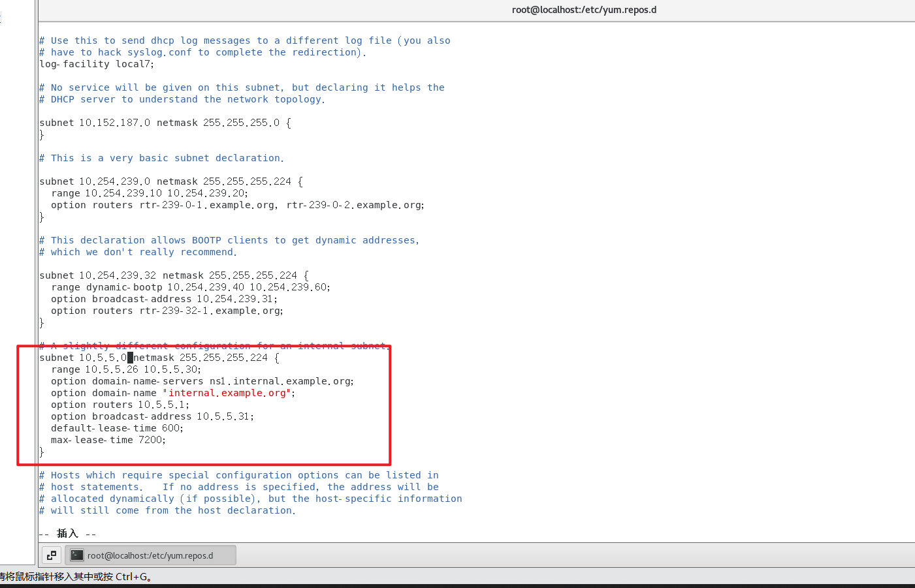
Task: Click the line 'subnet 10.254.239.0 netmask 255.255.255.224 {'
Action: pos(171,181)
